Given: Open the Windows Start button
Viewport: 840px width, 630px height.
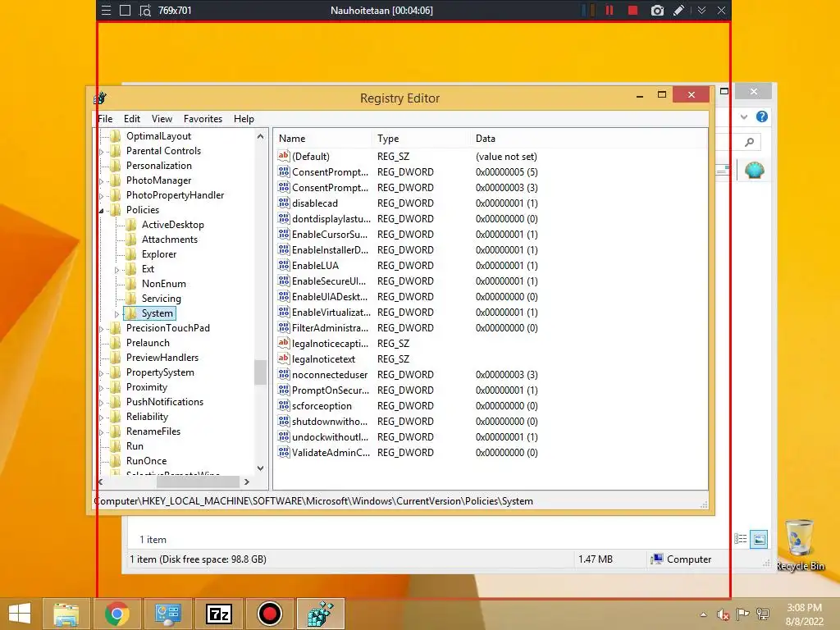Looking at the screenshot, I should [21, 614].
